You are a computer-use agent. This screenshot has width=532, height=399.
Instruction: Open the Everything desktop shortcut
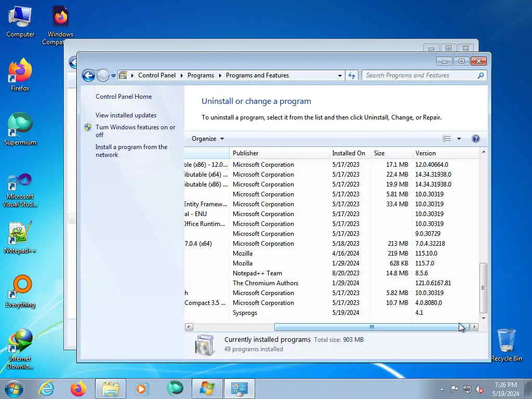click(20, 291)
